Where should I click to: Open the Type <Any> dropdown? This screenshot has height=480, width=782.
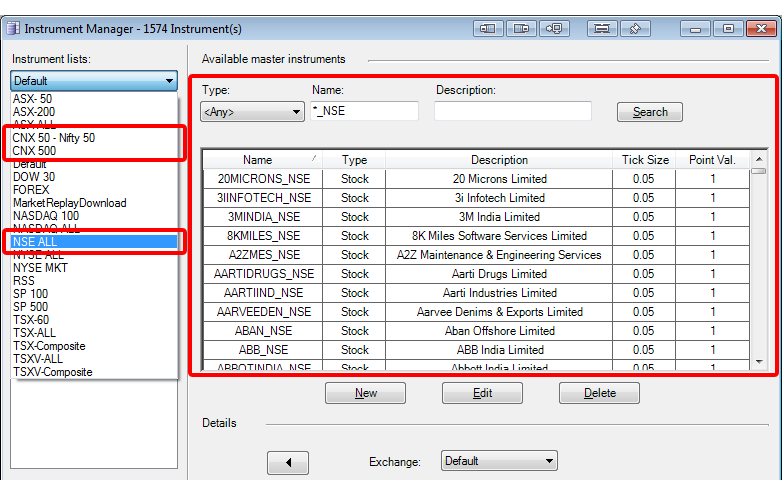click(x=252, y=112)
